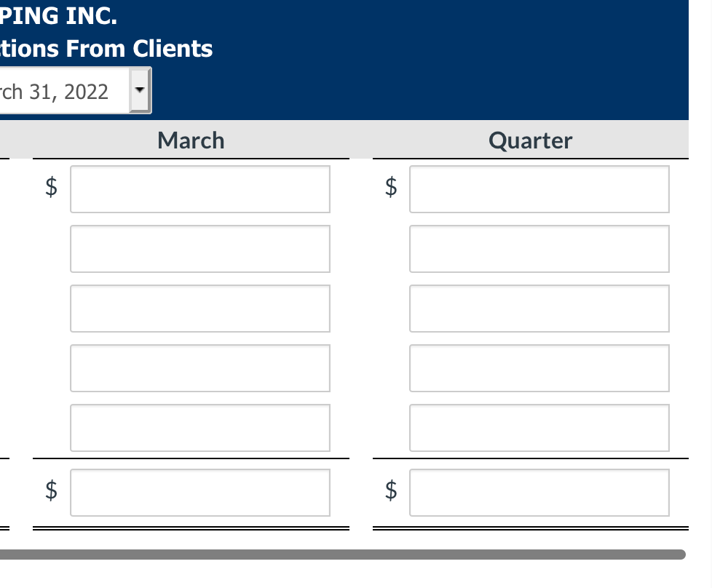This screenshot has width=712, height=588.
Task: Click the dollar sign beside the March total
Action: point(50,493)
